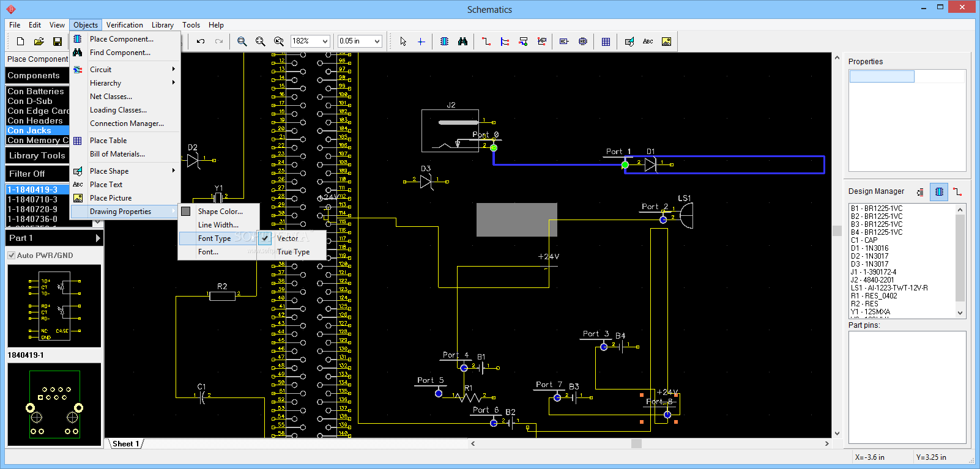Expand the Place Shape submenu

click(125, 171)
